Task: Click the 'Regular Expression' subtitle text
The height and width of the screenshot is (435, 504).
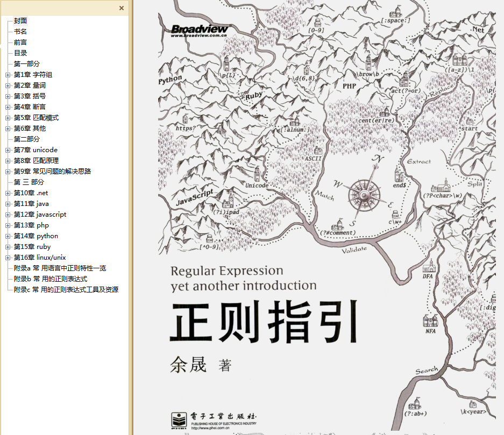Action: 227,271
